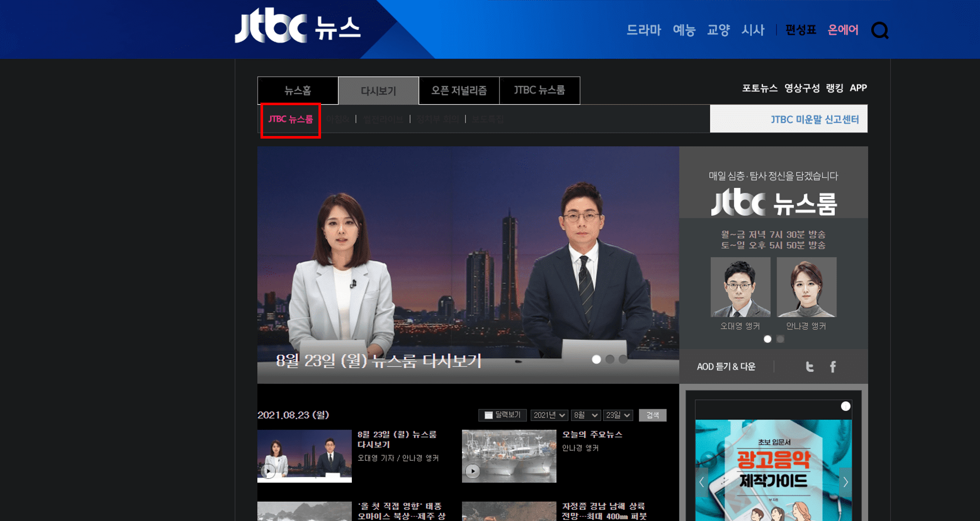Open the 온에어 live link
The height and width of the screenshot is (521, 980).
point(843,30)
